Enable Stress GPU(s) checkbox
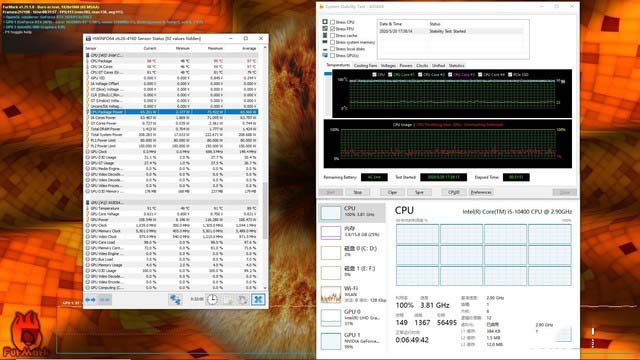 pyautogui.click(x=332, y=56)
